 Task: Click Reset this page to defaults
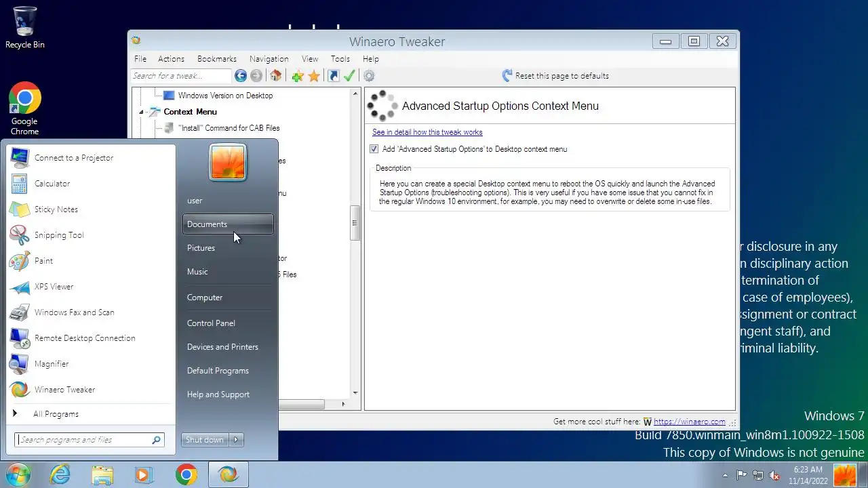tap(555, 76)
